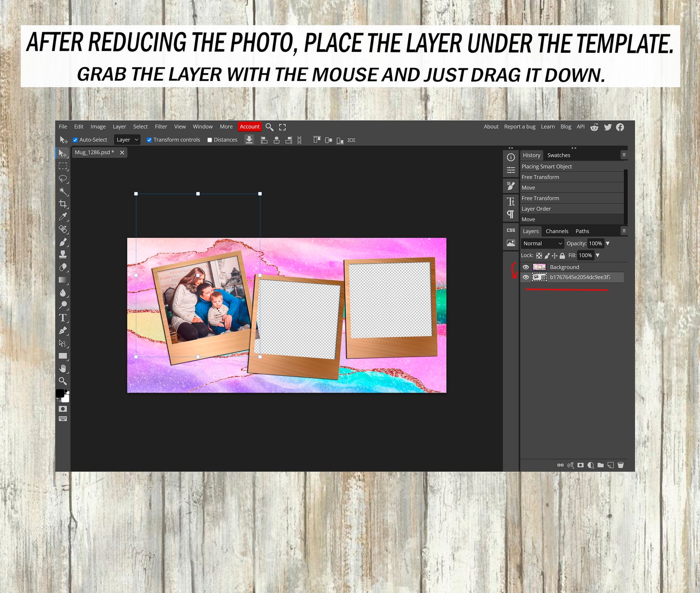Click the foreground color swatch
Viewport: 700px width, 593px height.
pyautogui.click(x=60, y=393)
